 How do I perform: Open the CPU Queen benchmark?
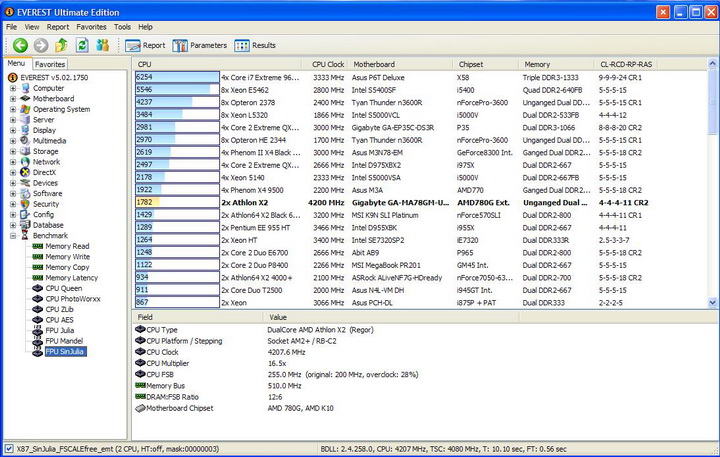point(64,288)
